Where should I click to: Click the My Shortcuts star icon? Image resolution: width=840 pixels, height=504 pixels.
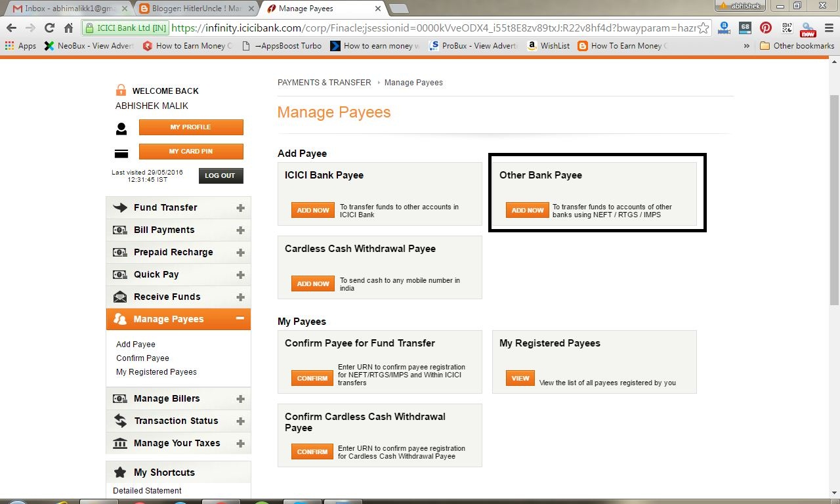(120, 472)
